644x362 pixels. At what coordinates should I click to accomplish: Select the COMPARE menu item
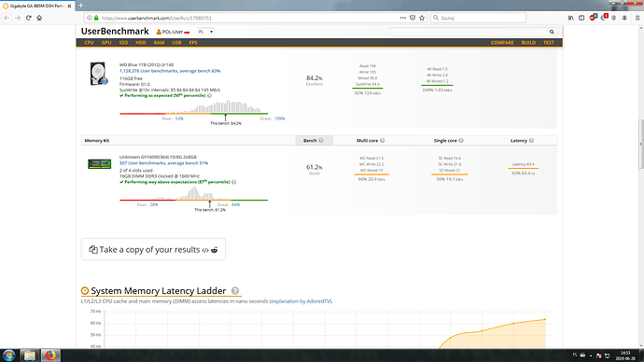click(502, 43)
